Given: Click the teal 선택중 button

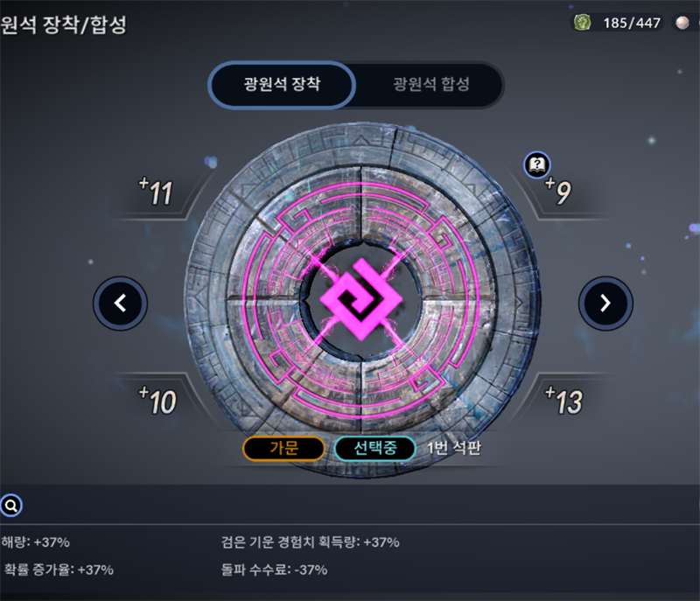Looking at the screenshot, I should [x=375, y=448].
